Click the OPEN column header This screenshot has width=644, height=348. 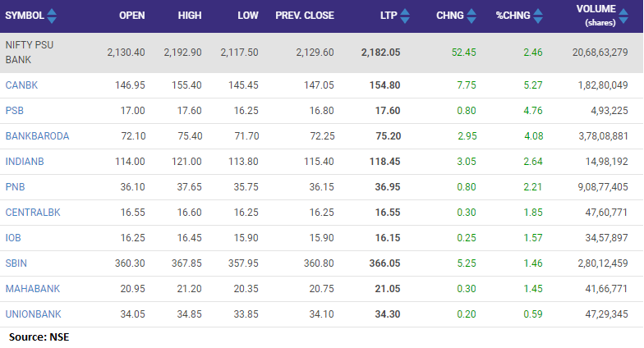click(x=131, y=16)
